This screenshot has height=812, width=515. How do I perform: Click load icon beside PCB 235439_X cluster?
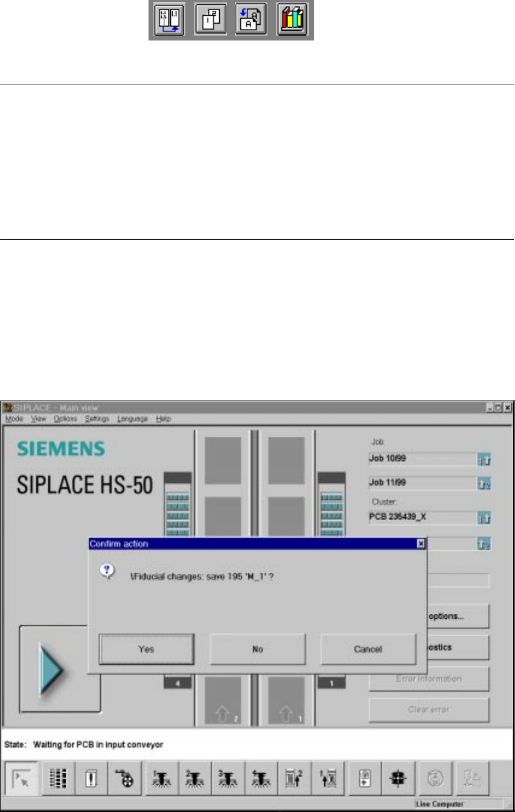[x=484, y=518]
